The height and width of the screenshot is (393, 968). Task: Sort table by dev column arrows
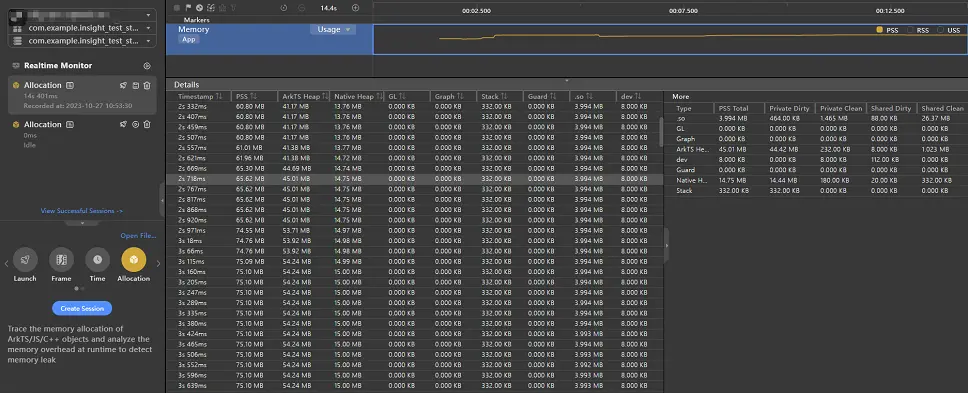coord(638,97)
